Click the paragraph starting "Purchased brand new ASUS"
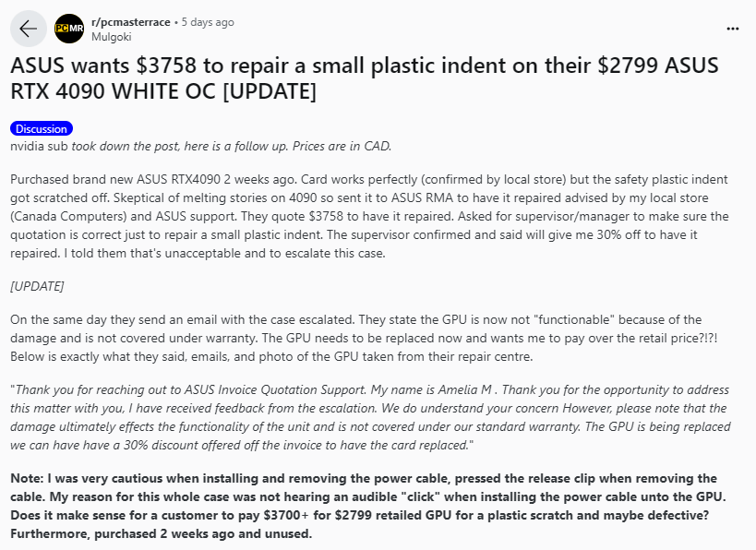Image resolution: width=756 pixels, height=550 pixels. click(x=369, y=215)
